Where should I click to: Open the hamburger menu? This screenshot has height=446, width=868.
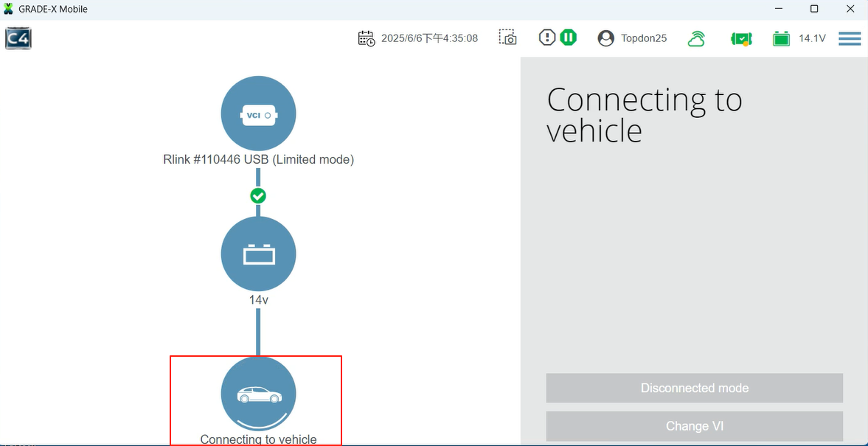point(850,38)
